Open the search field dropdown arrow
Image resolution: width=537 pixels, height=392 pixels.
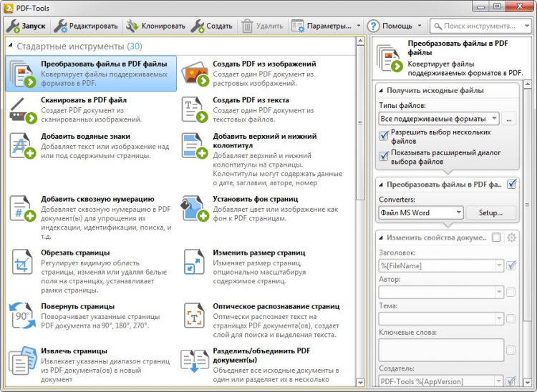click(526, 26)
